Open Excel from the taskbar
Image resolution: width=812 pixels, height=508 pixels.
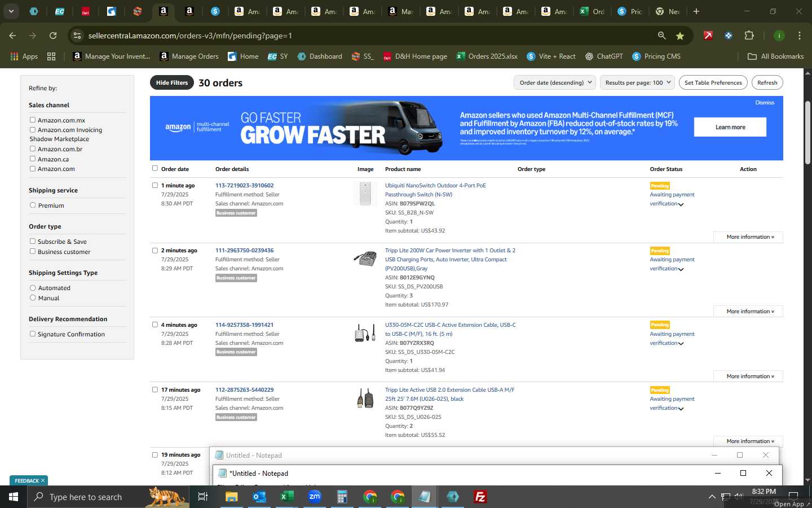coord(287,497)
